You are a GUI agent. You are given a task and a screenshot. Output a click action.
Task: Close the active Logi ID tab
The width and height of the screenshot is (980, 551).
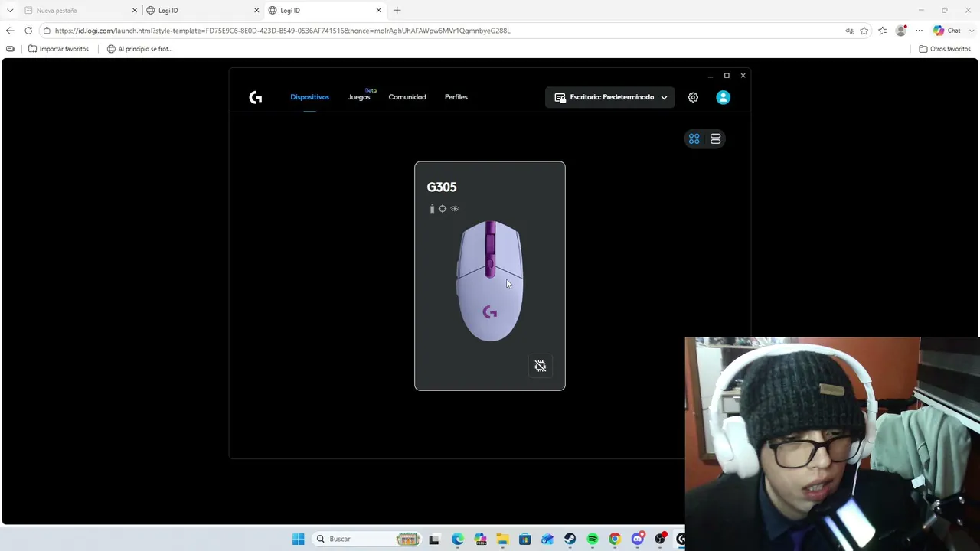coord(378,11)
